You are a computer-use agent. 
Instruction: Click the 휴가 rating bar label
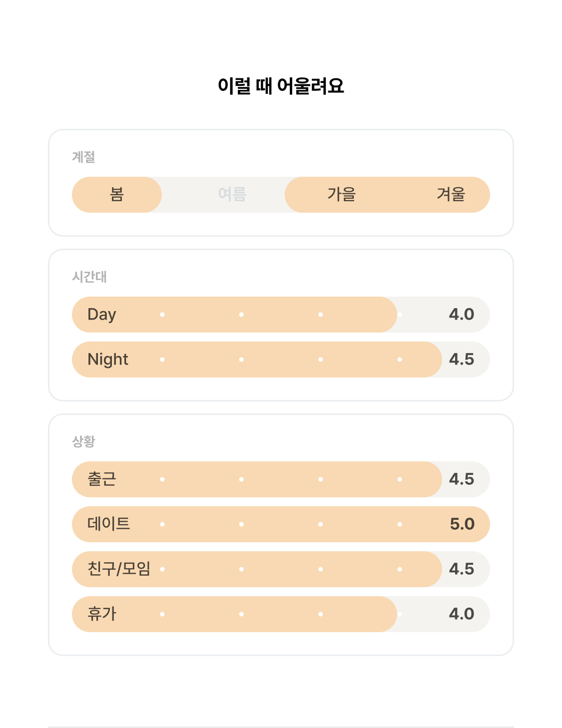[x=102, y=614]
